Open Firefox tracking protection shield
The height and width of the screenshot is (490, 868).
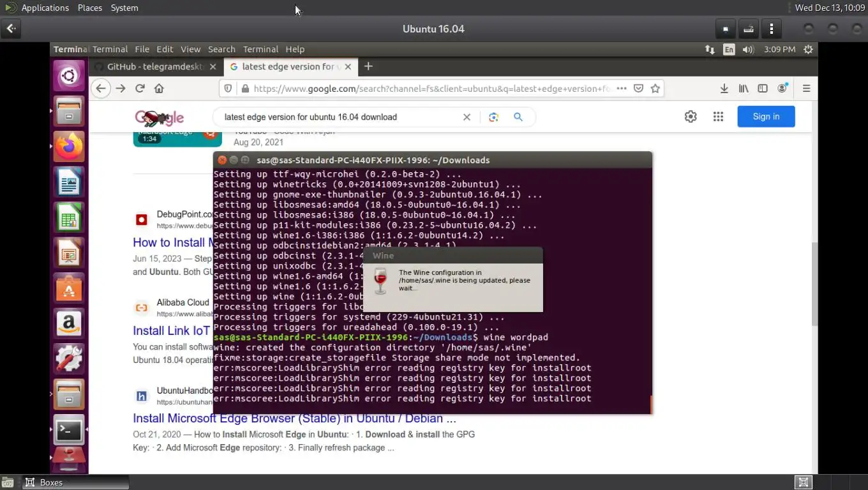pyautogui.click(x=228, y=89)
